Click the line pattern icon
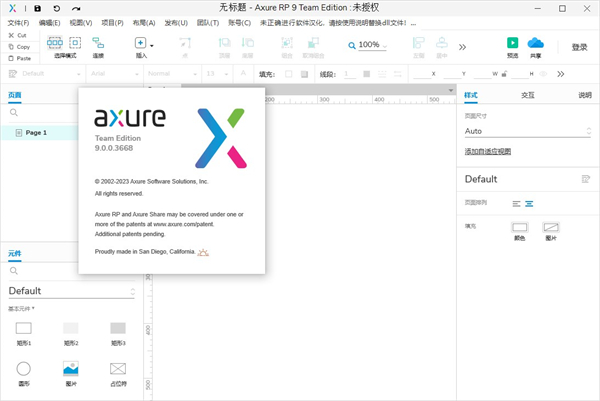The image size is (600, 401). [382, 74]
